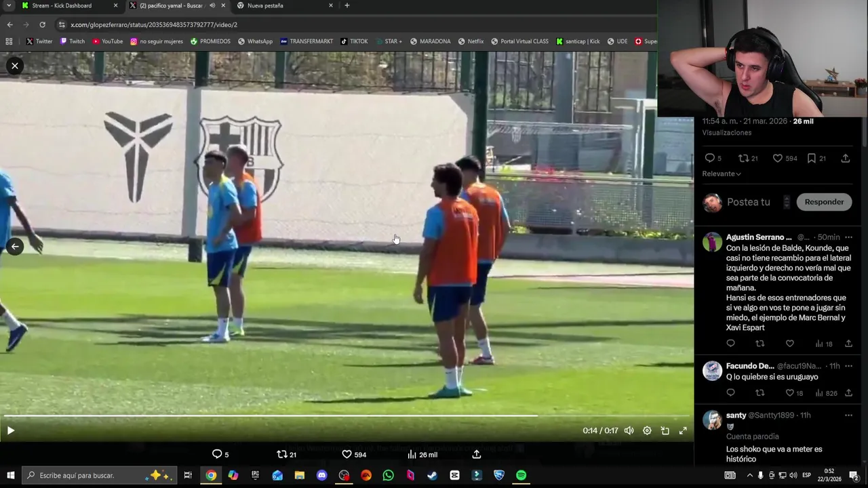The height and width of the screenshot is (488, 868).
Task: Select the pacifico yamal X tab
Action: (170, 5)
